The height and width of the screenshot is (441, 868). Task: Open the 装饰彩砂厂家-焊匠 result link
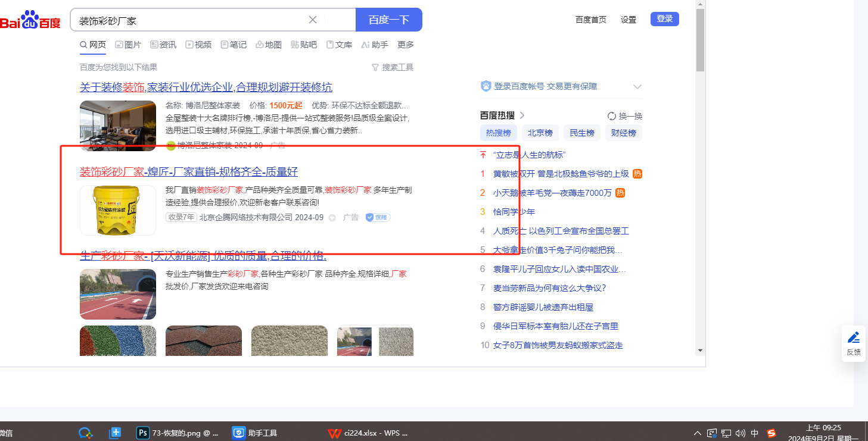point(189,172)
